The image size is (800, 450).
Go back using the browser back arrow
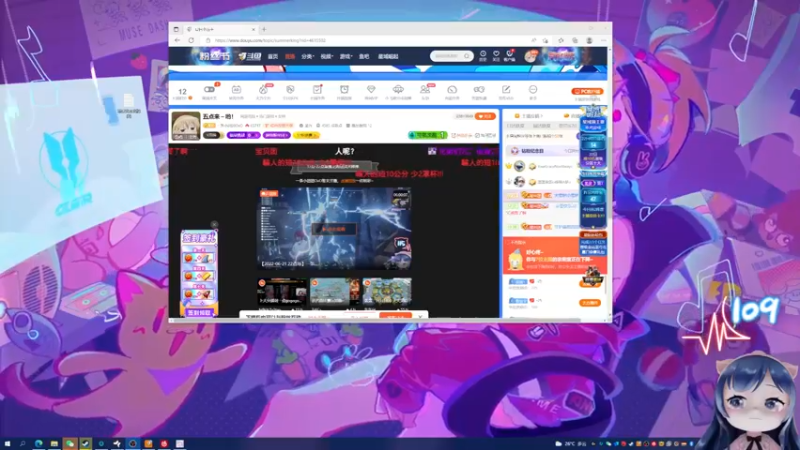pyautogui.click(x=177, y=40)
